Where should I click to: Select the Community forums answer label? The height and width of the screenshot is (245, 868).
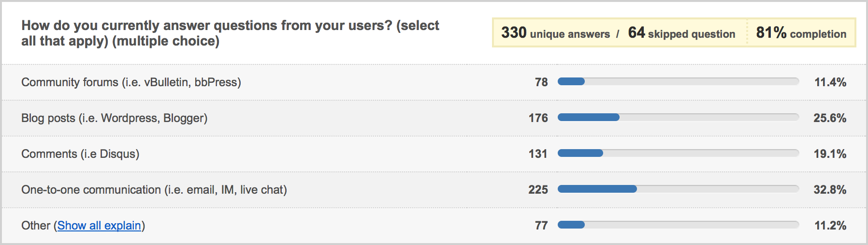[131, 82]
